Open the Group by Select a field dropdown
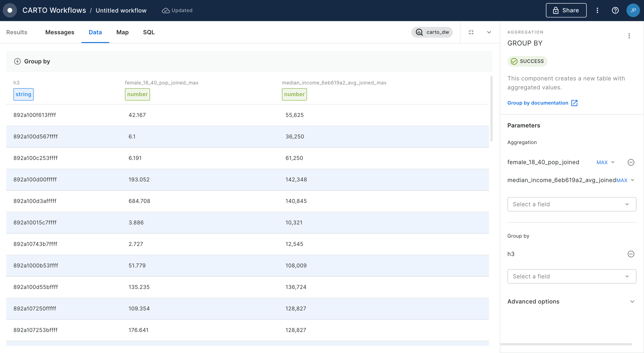Viewport: 644px width, 353px height. point(571,276)
